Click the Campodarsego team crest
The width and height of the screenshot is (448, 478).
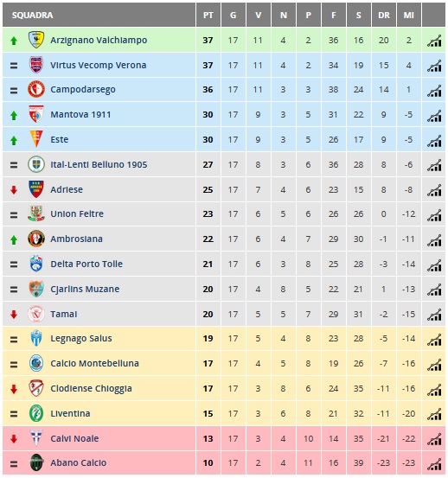coord(36,89)
